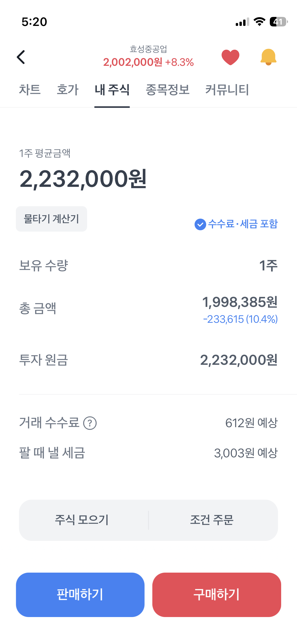Tap the 효성중공업 price header
Viewport: 297px width, 644px height.
tap(148, 57)
